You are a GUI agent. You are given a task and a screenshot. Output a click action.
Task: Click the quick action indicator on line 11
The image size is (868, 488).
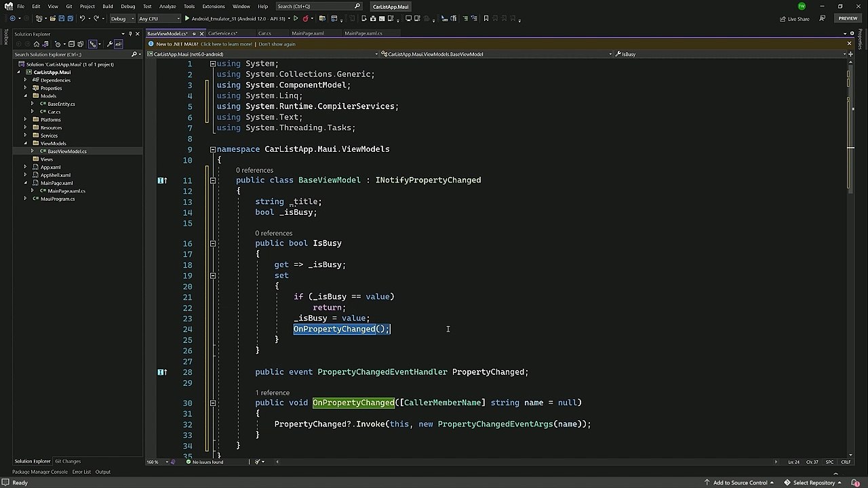point(161,180)
